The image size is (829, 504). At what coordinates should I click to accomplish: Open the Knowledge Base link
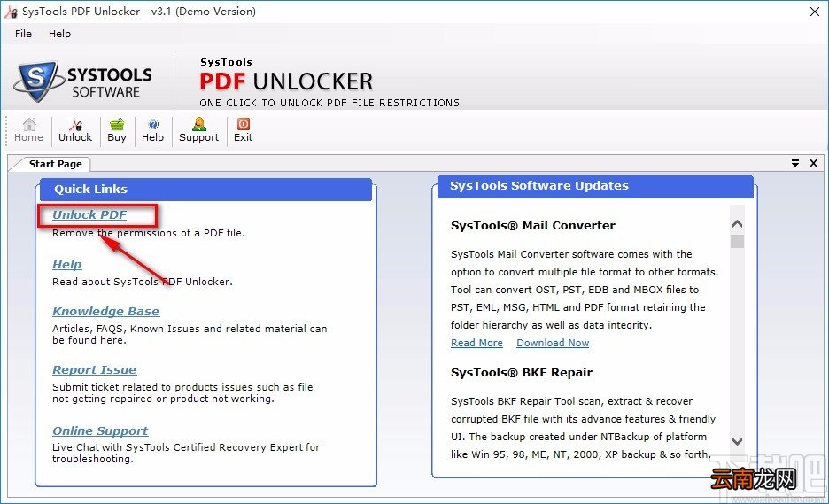(105, 312)
